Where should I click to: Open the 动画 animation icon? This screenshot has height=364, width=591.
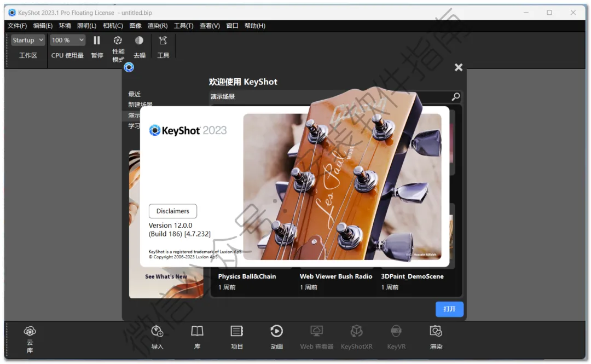point(277,331)
